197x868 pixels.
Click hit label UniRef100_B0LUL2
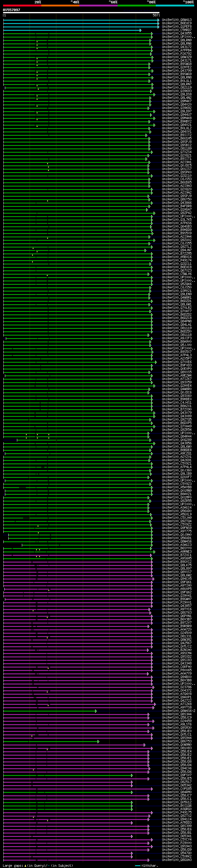pos(177,128)
